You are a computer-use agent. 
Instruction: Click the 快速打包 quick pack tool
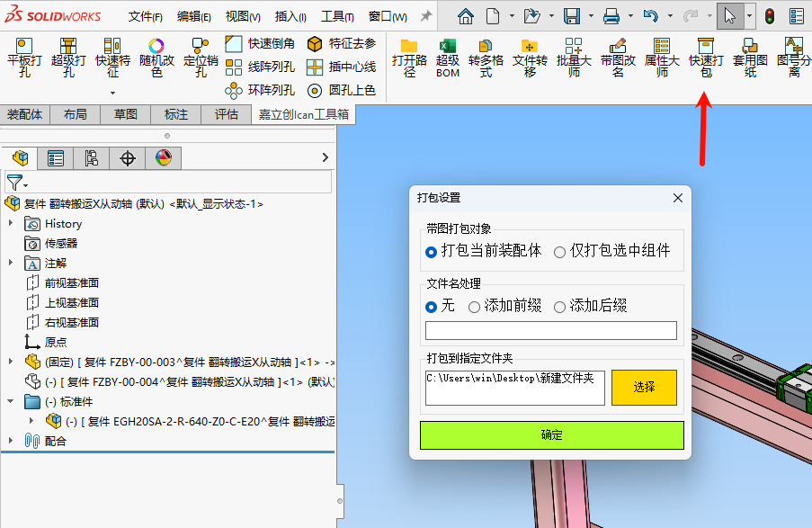pos(705,57)
